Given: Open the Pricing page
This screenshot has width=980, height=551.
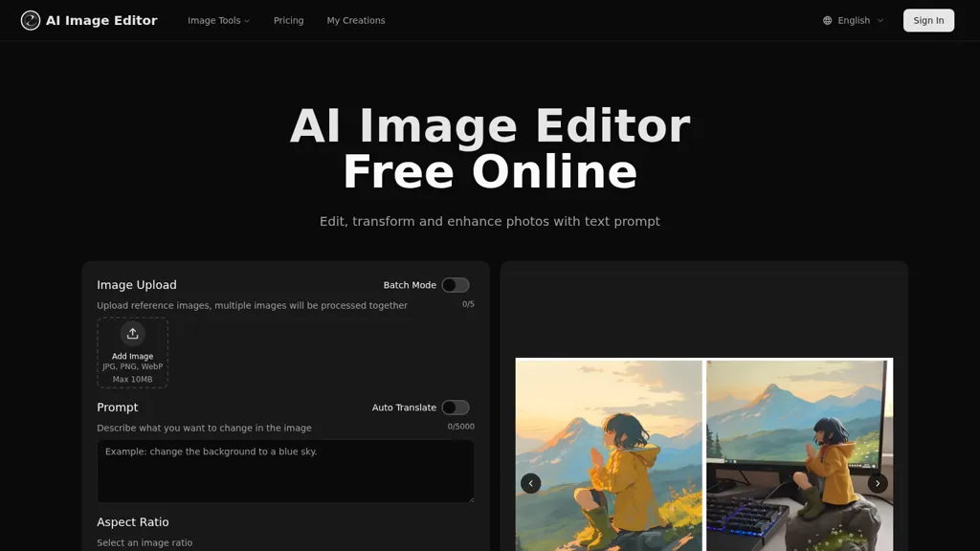Looking at the screenshot, I should click(288, 21).
